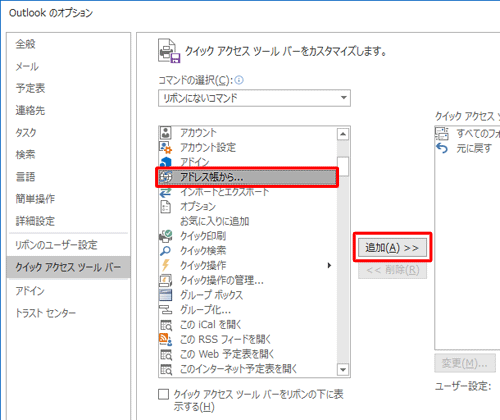Click the このインターネット予定表を開く icon
The height and width of the screenshot is (420, 500).
[166, 369]
